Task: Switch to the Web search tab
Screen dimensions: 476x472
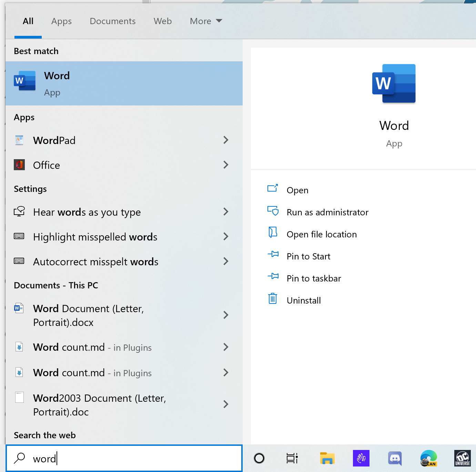Action: click(163, 21)
